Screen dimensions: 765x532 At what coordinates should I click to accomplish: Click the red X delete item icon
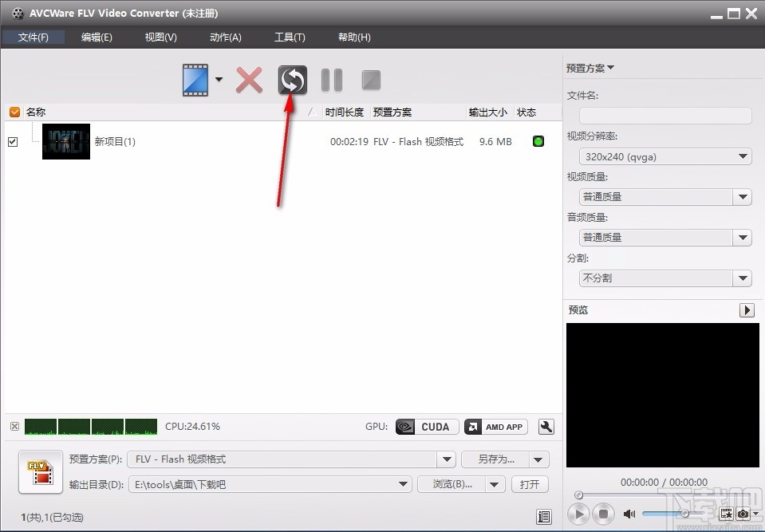click(x=249, y=80)
